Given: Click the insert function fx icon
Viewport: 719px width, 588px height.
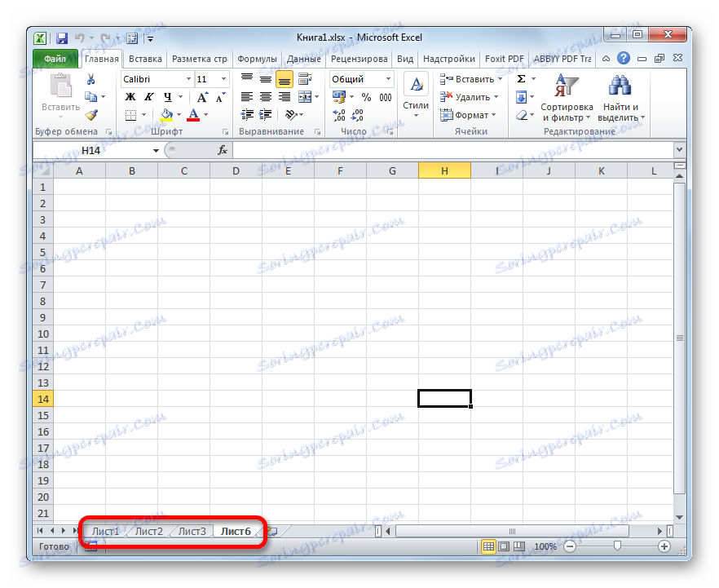Looking at the screenshot, I should click(223, 150).
